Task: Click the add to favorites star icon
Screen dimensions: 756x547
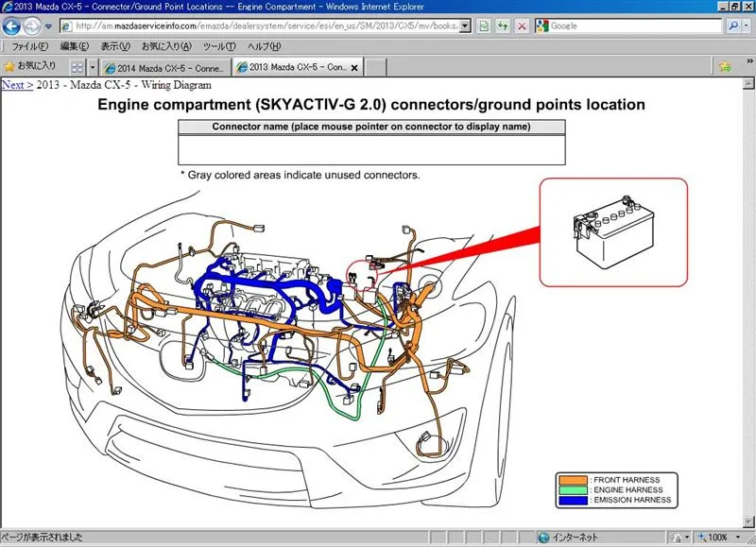Action: coord(724,66)
